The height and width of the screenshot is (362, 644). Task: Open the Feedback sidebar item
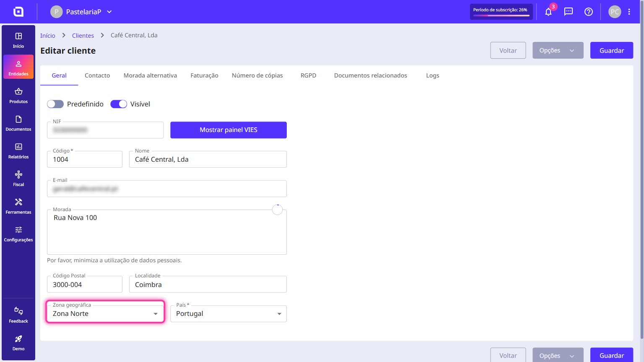click(18, 315)
